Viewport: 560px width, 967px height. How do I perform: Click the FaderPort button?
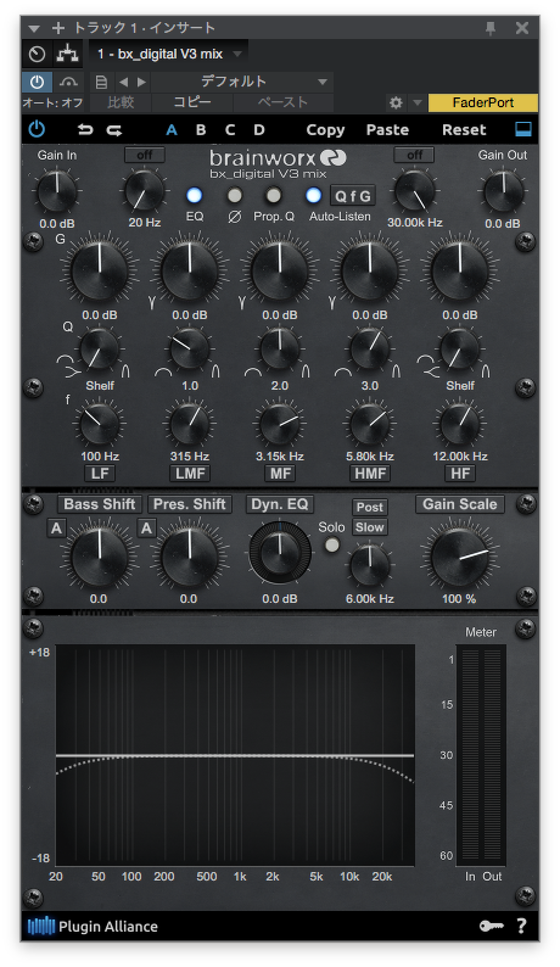pyautogui.click(x=483, y=102)
